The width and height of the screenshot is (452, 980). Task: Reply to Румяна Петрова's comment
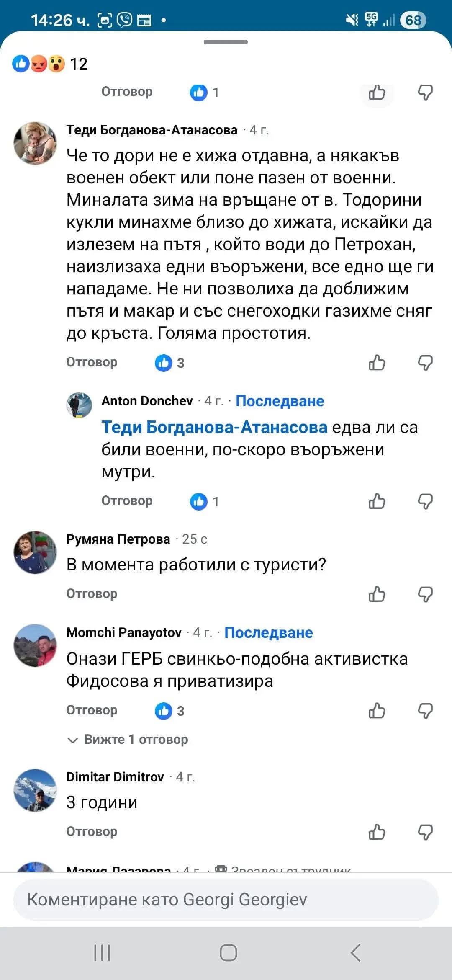click(92, 594)
